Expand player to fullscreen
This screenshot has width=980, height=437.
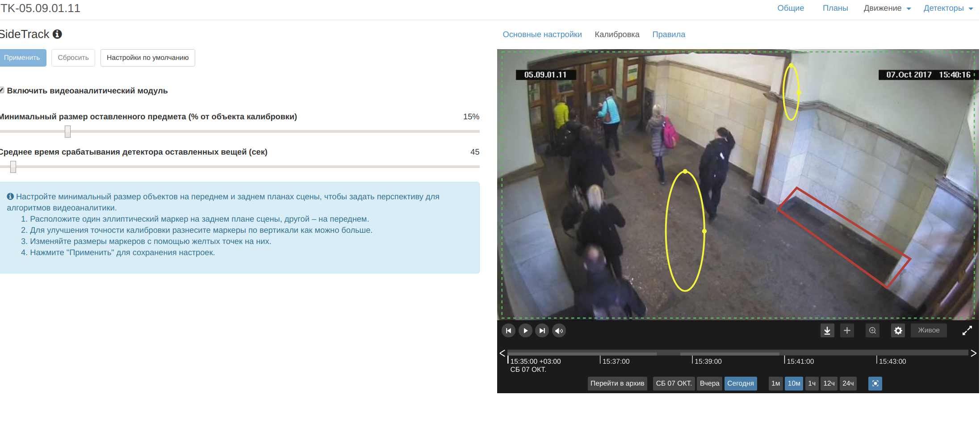coord(967,331)
